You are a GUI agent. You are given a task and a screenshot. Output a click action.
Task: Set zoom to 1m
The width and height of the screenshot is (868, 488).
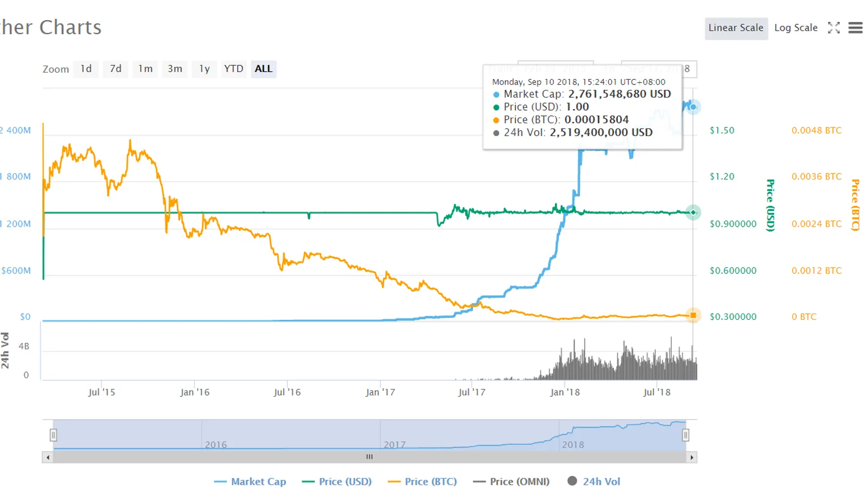point(145,69)
